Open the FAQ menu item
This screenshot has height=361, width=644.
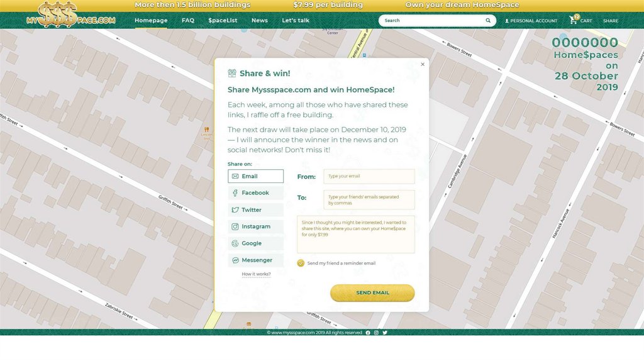(188, 21)
